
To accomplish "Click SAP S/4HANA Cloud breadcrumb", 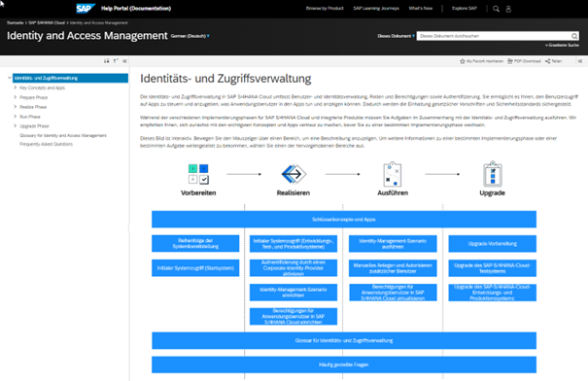I will click(47, 23).
